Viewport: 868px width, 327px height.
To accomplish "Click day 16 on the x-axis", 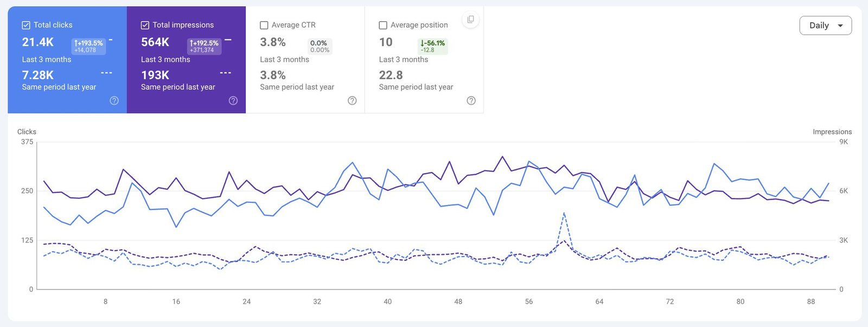I will pyautogui.click(x=176, y=302).
